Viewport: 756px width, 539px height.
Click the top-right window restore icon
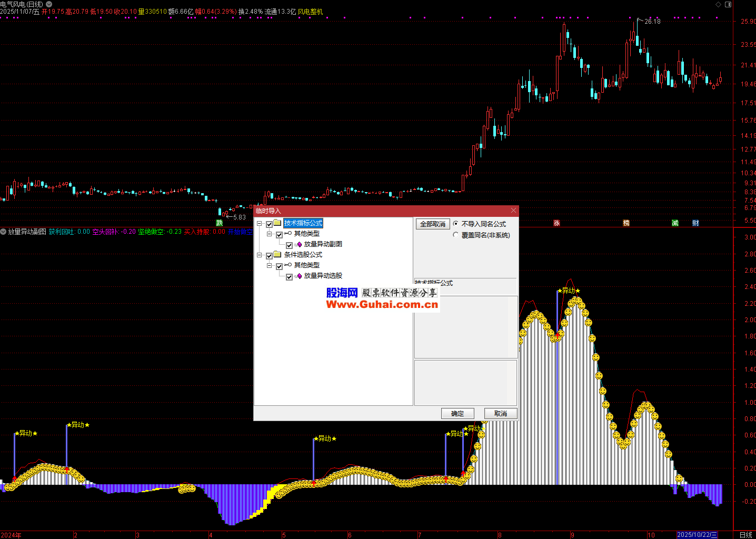coord(728,4)
